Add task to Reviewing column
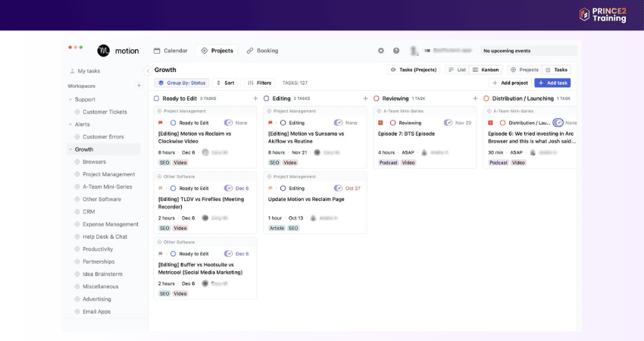This screenshot has height=341, width=644. tap(475, 99)
